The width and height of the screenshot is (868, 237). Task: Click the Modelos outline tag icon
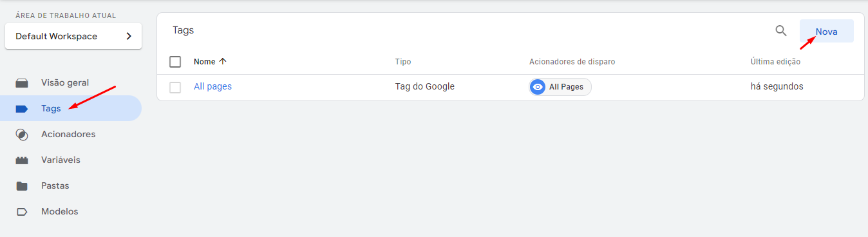[x=22, y=212]
